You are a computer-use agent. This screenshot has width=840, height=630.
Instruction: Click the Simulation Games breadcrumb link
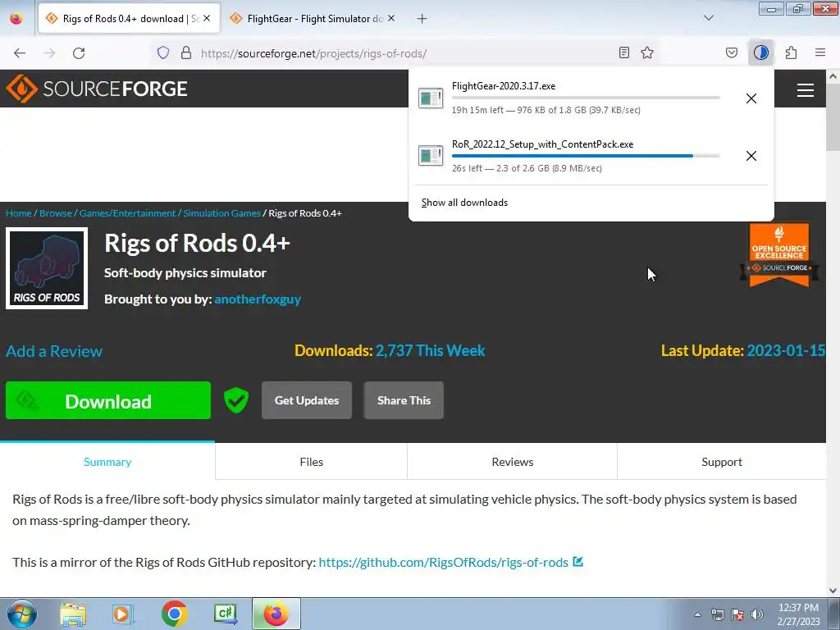click(x=221, y=213)
